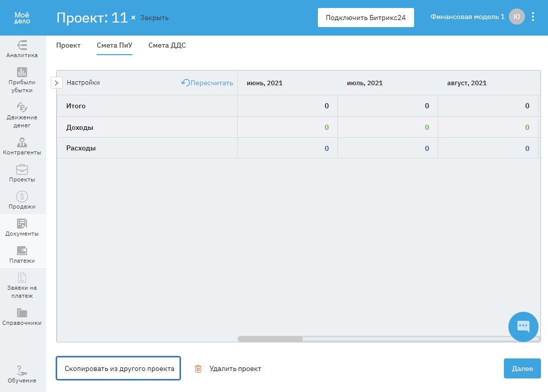Open the Проекты briefcase icon
Image resolution: width=548 pixels, height=392 pixels.
coord(22,169)
